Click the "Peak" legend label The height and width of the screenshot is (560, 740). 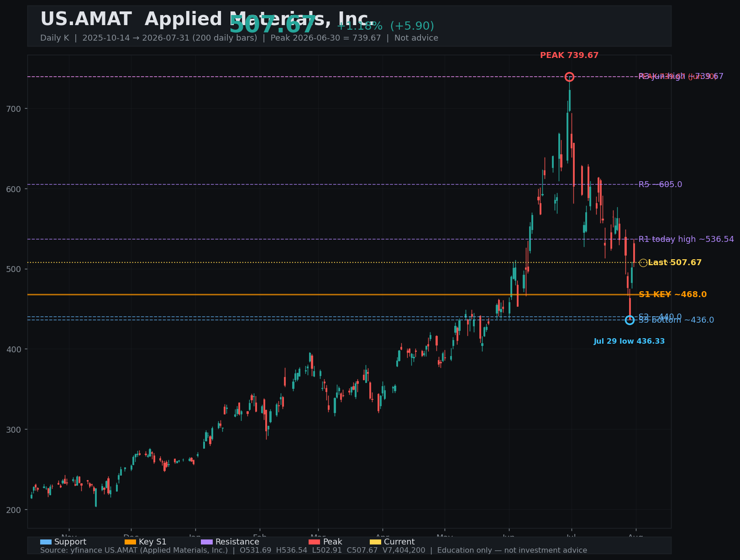[x=332, y=542]
